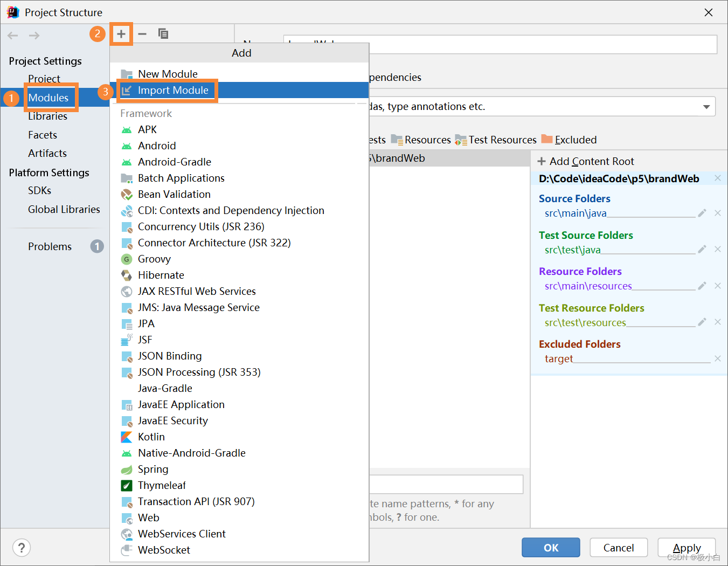728x566 pixels.
Task: Open Project under Project Settings
Action: (44, 79)
